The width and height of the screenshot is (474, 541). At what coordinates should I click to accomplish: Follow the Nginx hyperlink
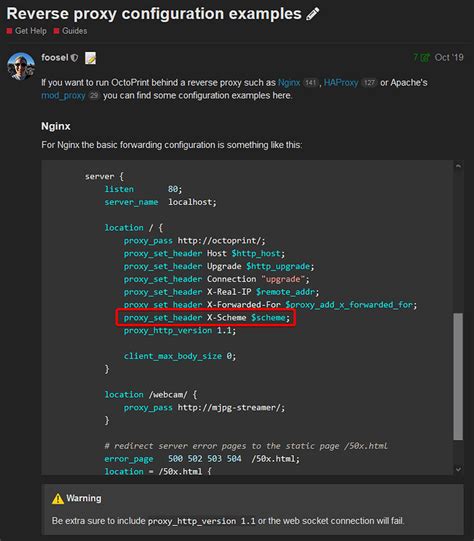coord(289,83)
